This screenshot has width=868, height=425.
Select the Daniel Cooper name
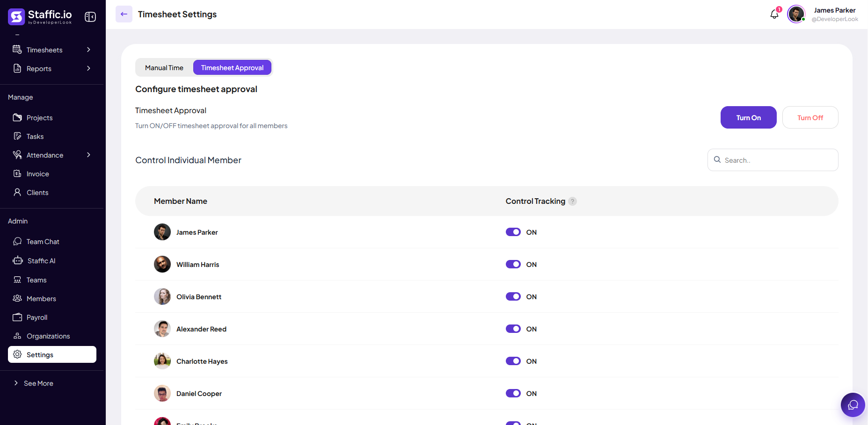[199, 394]
